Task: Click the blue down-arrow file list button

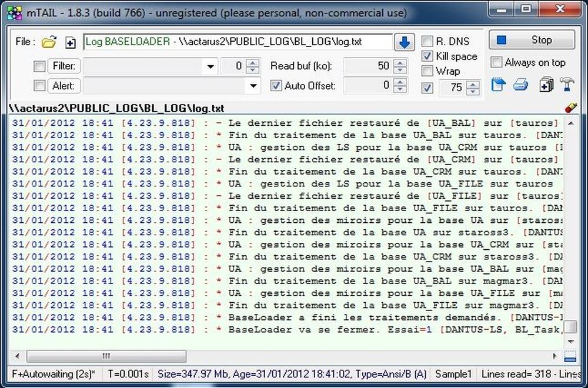Action: pyautogui.click(x=405, y=42)
